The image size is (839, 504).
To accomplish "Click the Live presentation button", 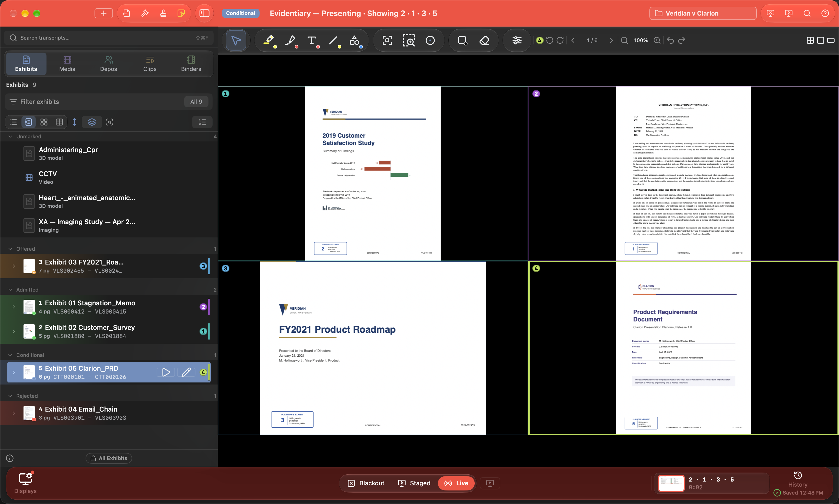I will tap(456, 483).
